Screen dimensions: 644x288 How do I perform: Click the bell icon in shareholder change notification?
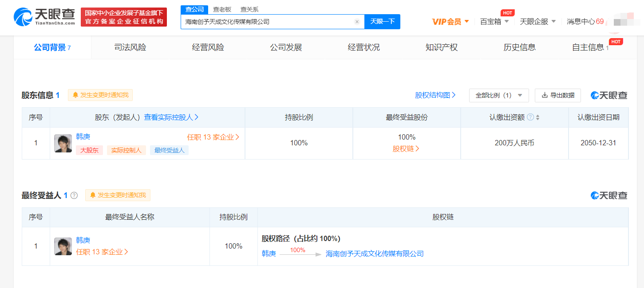point(75,95)
